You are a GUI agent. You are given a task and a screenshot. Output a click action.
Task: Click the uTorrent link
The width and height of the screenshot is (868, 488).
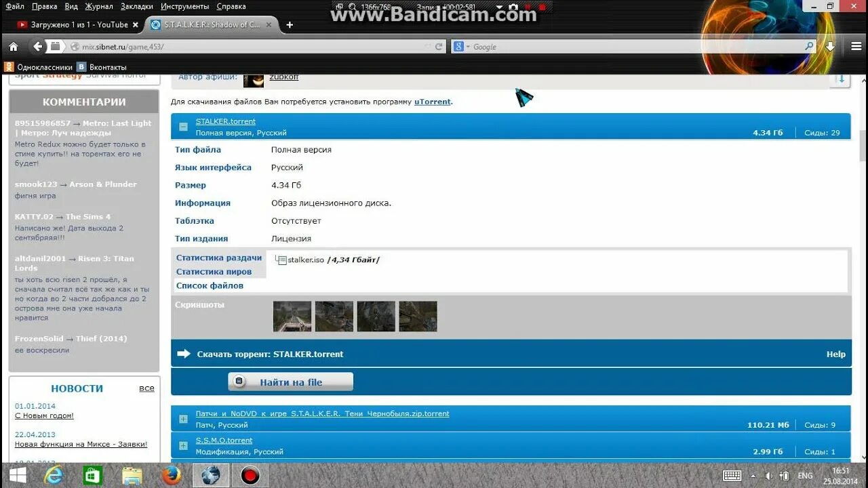coord(433,102)
